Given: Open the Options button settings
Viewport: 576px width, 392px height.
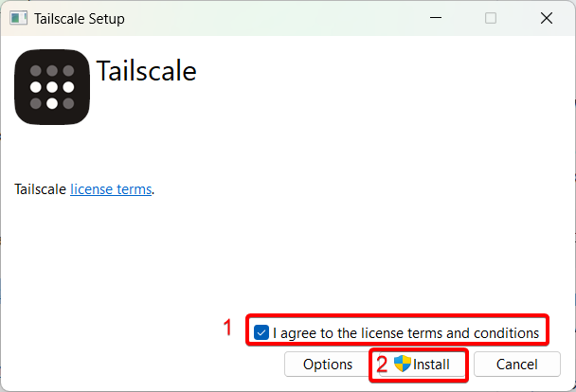Looking at the screenshot, I should coord(328,365).
